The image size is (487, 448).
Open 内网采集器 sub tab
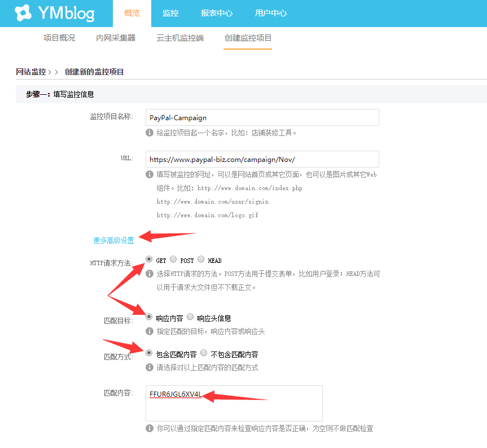coord(116,38)
